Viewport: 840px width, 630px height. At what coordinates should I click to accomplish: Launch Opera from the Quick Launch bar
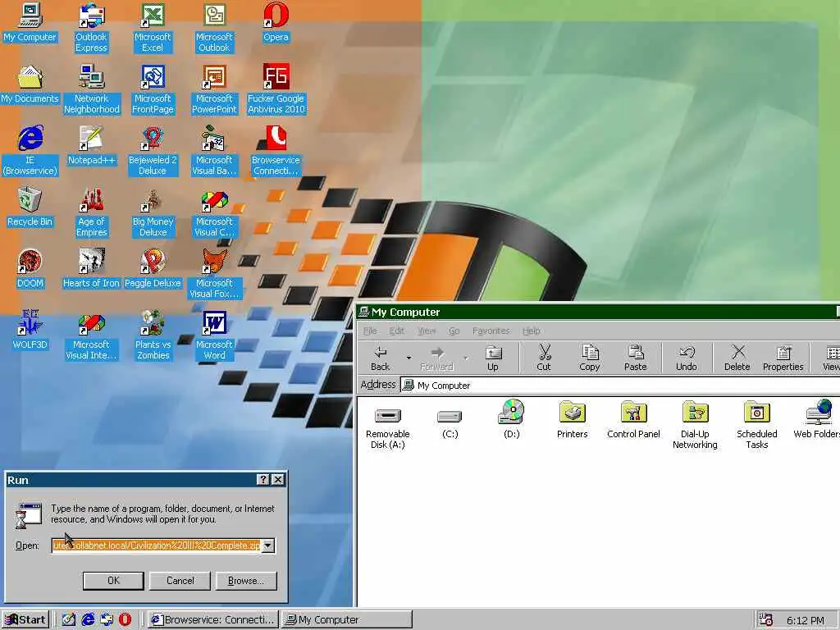[x=125, y=620]
